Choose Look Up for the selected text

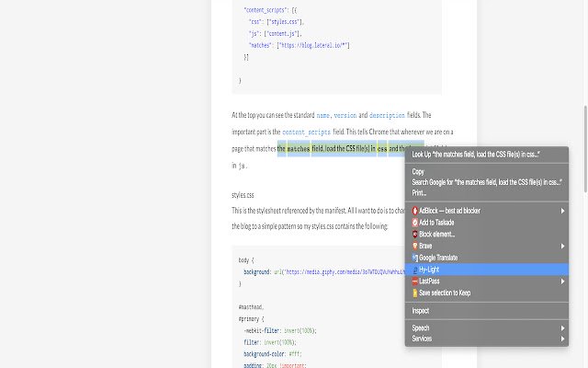click(x=487, y=155)
